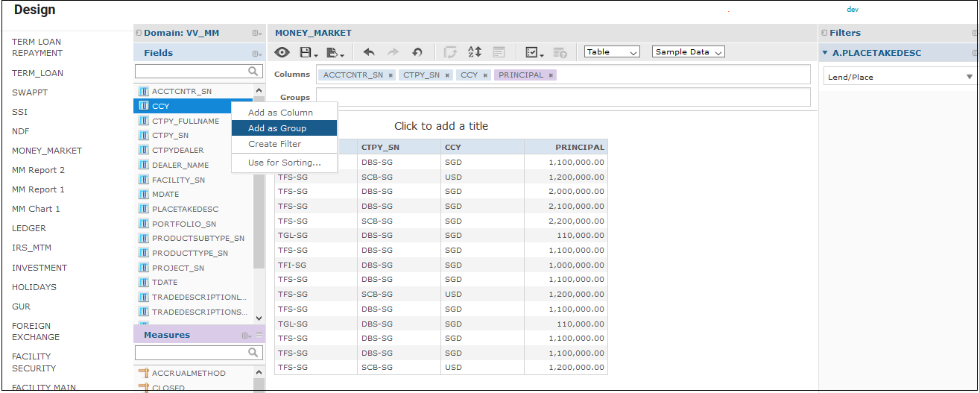Open the Export menu icon
Viewport: 980px width, 393px height.
[x=335, y=52]
